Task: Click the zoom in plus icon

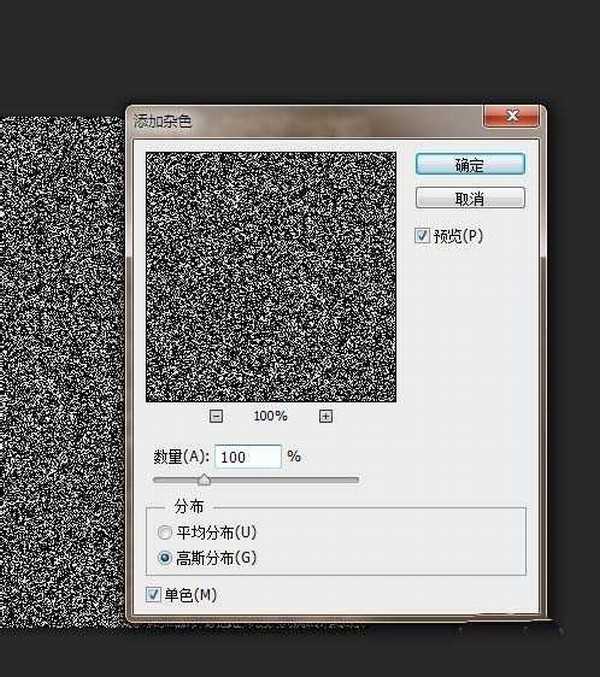Action: [326, 416]
